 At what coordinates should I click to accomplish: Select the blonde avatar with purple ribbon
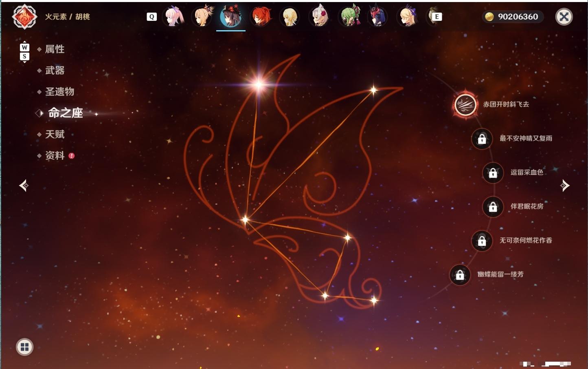(x=407, y=17)
